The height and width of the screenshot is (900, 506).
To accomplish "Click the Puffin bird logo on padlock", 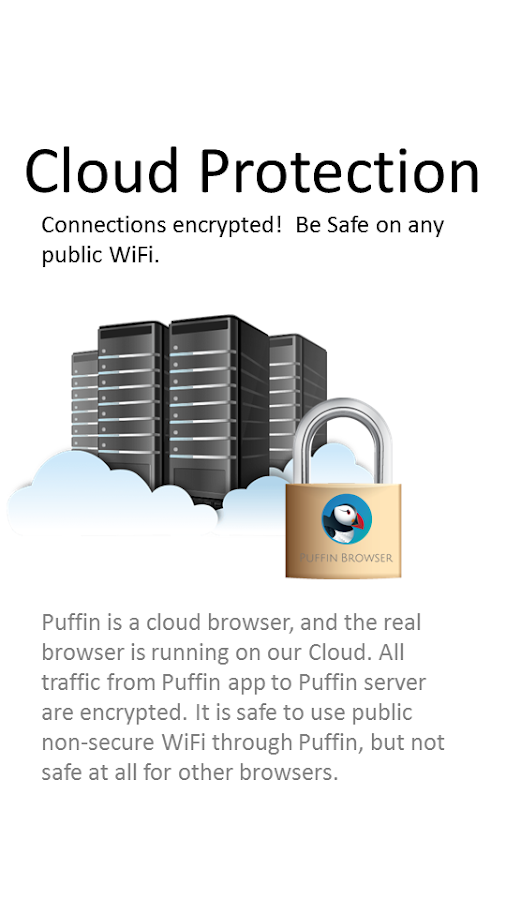I will [x=346, y=519].
